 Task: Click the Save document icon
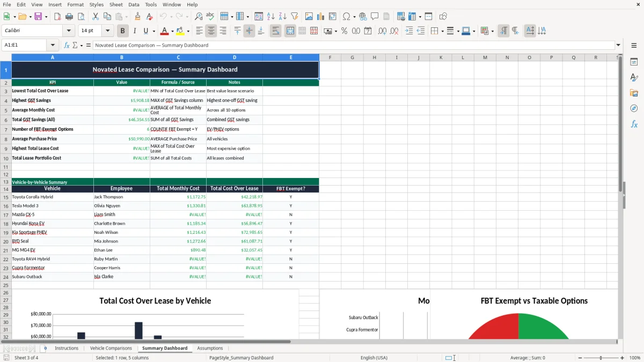[39, 17]
